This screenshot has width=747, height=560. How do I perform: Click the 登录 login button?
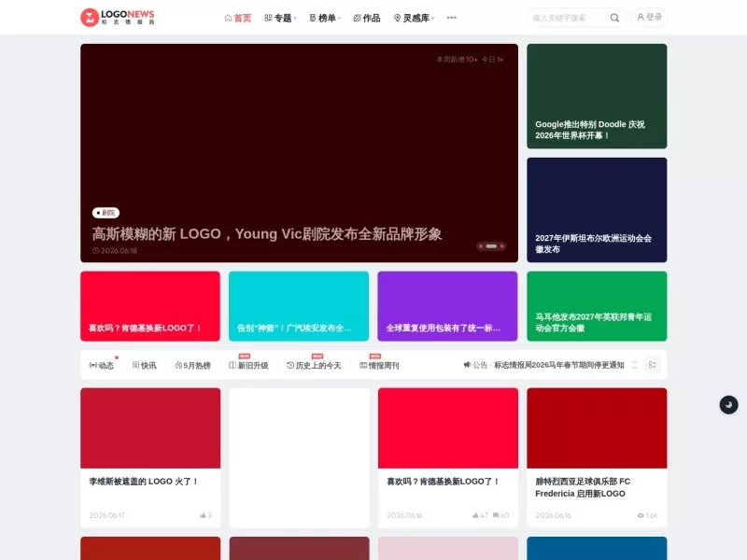(x=649, y=17)
